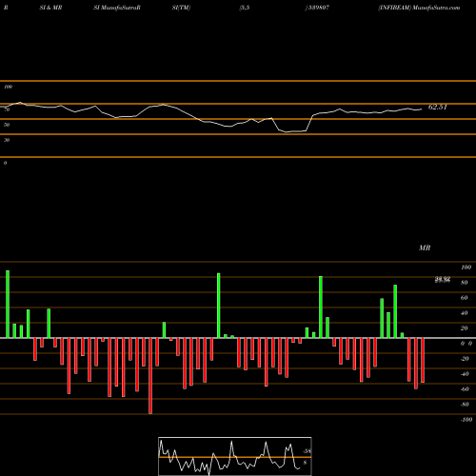
Task: Click the 'SI MunafaSutraR' header text
Action: (x=117, y=8)
